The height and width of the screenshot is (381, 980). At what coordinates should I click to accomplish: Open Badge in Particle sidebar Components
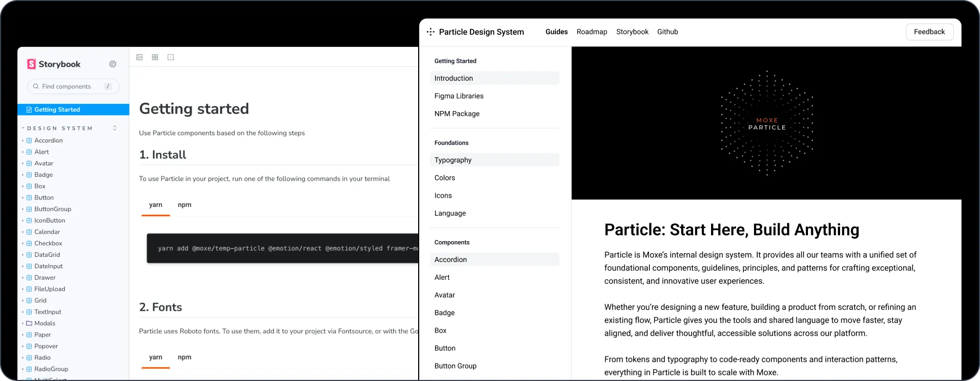495,313
